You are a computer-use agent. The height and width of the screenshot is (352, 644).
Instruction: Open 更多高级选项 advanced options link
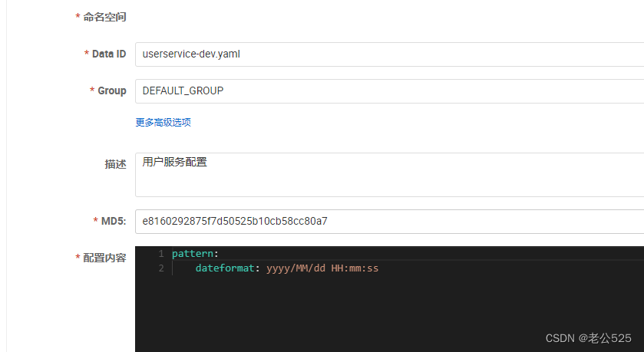click(163, 122)
